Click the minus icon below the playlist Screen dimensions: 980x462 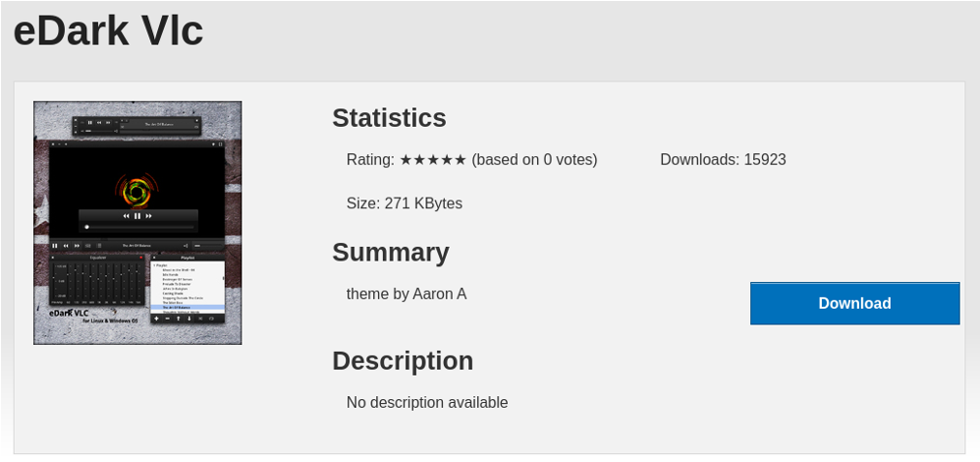(167, 318)
